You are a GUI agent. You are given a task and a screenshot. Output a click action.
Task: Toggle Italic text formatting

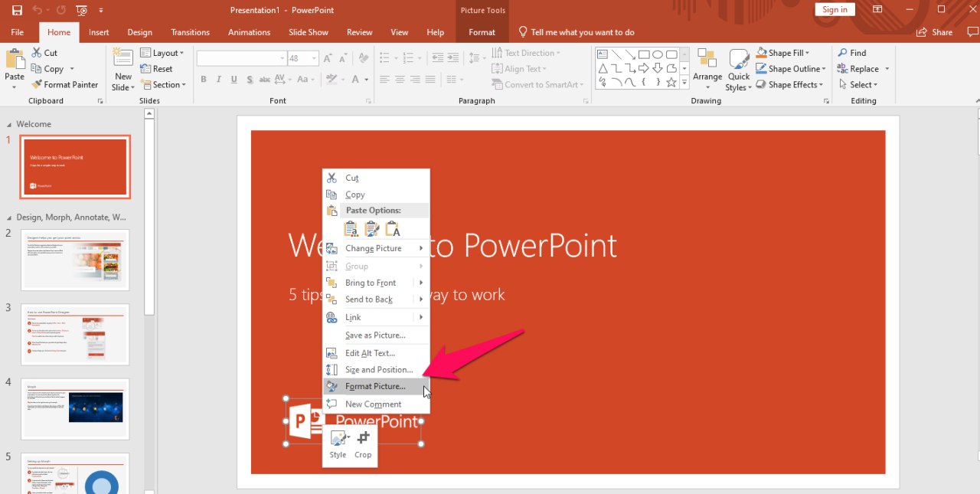(219, 80)
